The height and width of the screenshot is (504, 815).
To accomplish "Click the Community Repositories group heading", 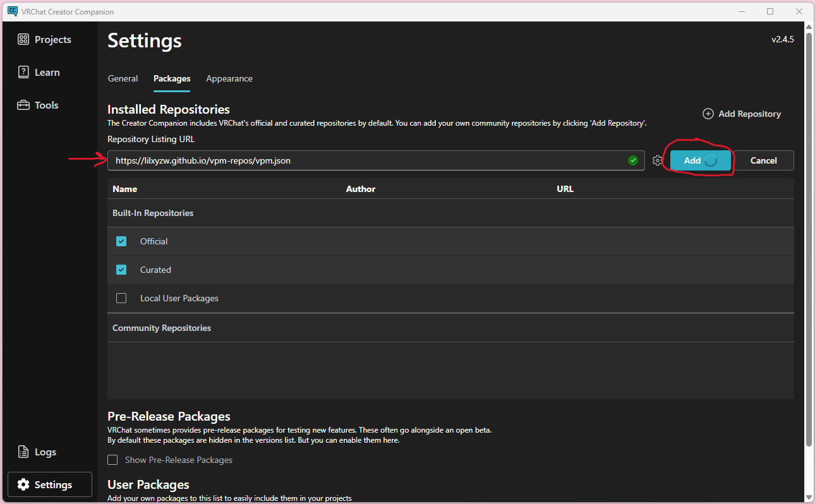I will (162, 328).
